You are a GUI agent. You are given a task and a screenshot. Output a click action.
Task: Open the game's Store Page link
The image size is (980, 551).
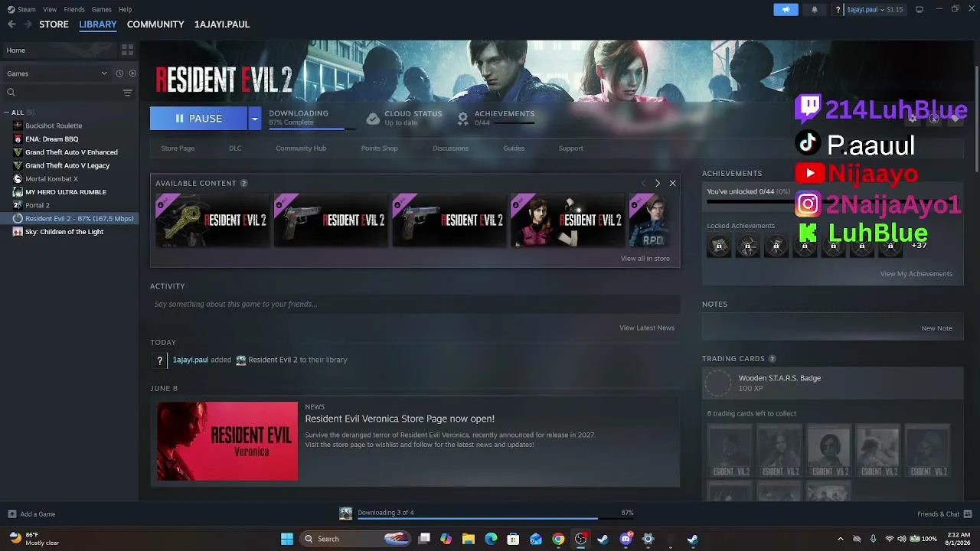(178, 148)
